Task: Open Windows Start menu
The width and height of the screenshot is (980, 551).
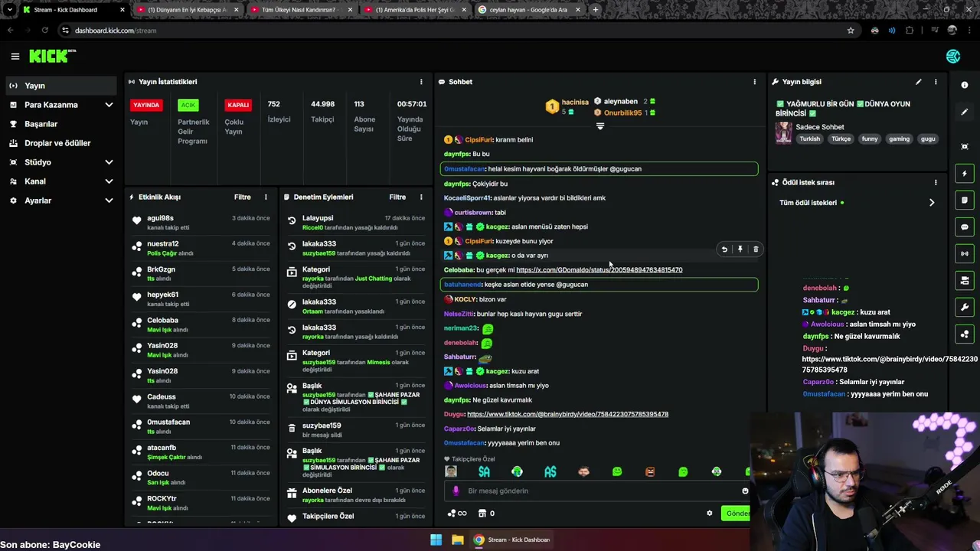Action: point(436,540)
